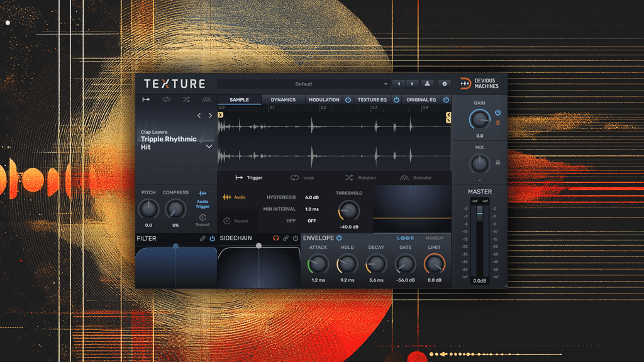Choose the Repeat trigger source in the trigger panel
This screenshot has width=644, height=362.
(236, 221)
